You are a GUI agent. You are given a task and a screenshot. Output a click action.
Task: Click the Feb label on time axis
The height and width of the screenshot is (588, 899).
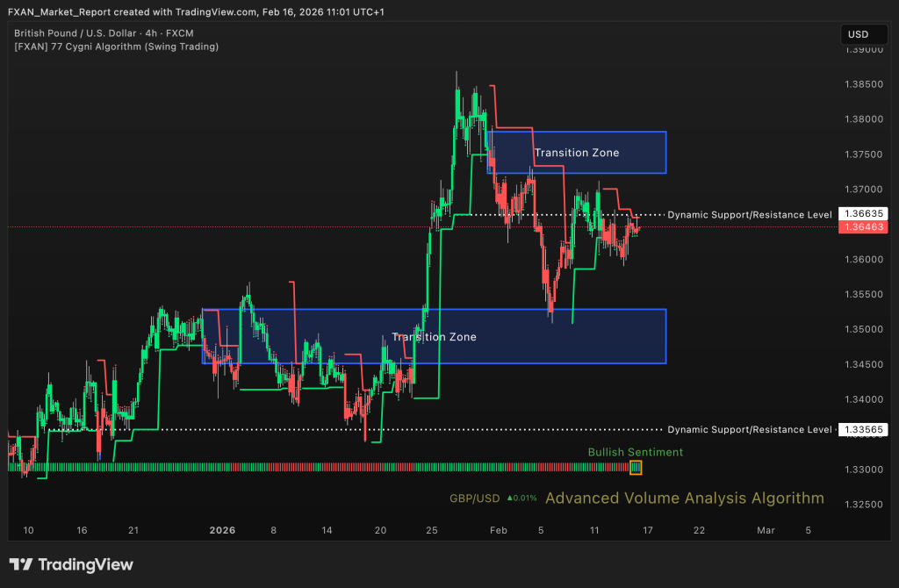(x=498, y=530)
